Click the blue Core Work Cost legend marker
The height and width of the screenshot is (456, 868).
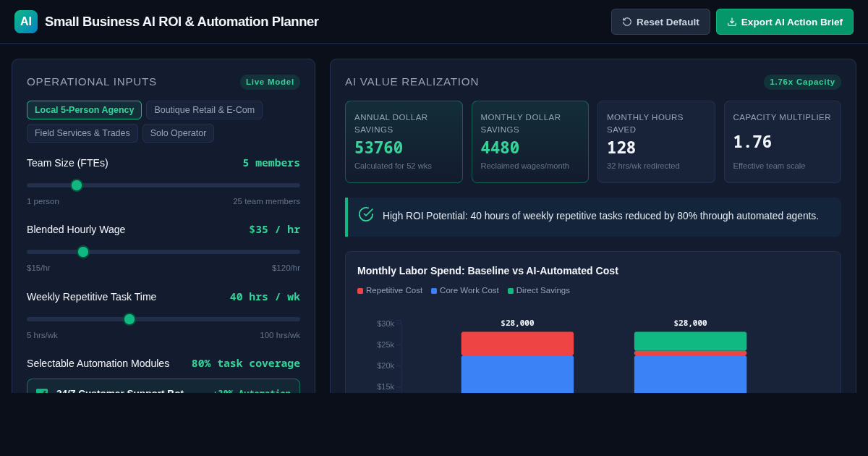[434, 291]
